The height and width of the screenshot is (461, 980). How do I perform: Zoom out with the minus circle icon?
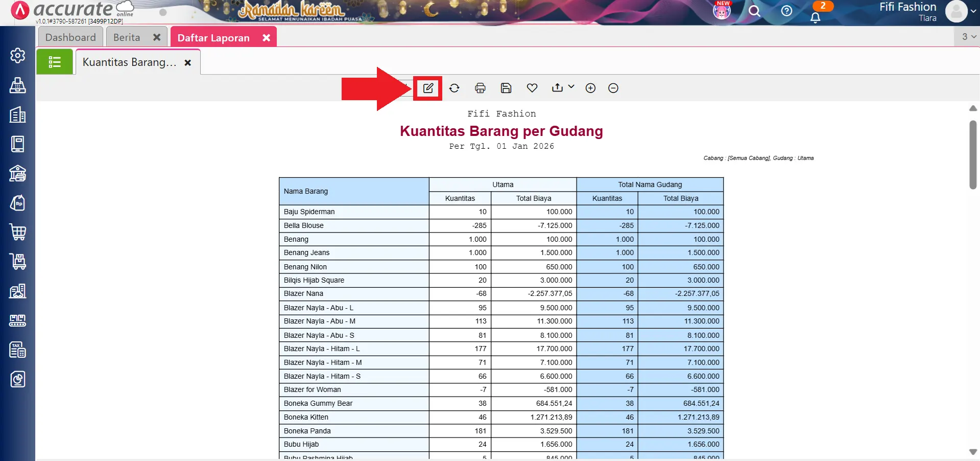point(613,88)
